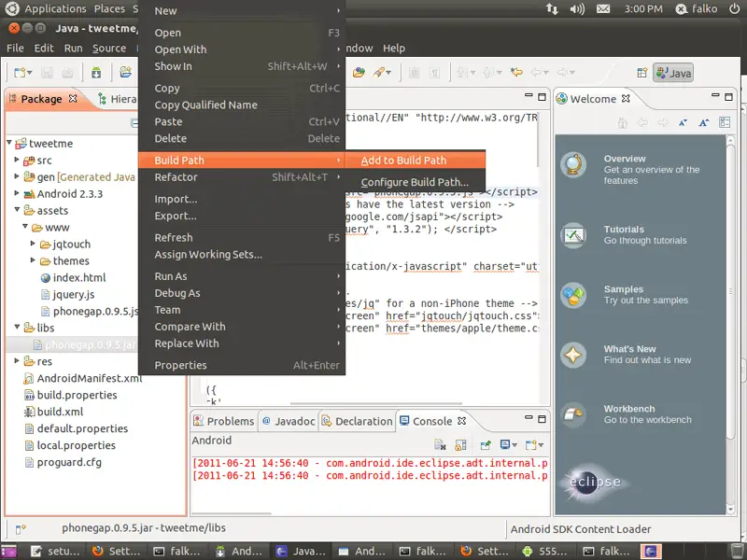Click Refactor in the context menu
Screen dimensions: 747x560
[242, 177]
